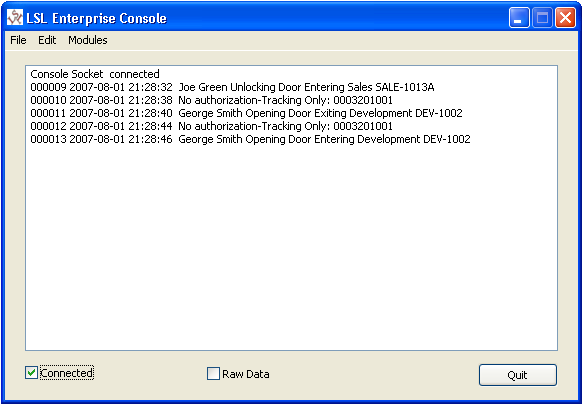
Task: Enable the Raw Data checkbox
Action: 213,374
